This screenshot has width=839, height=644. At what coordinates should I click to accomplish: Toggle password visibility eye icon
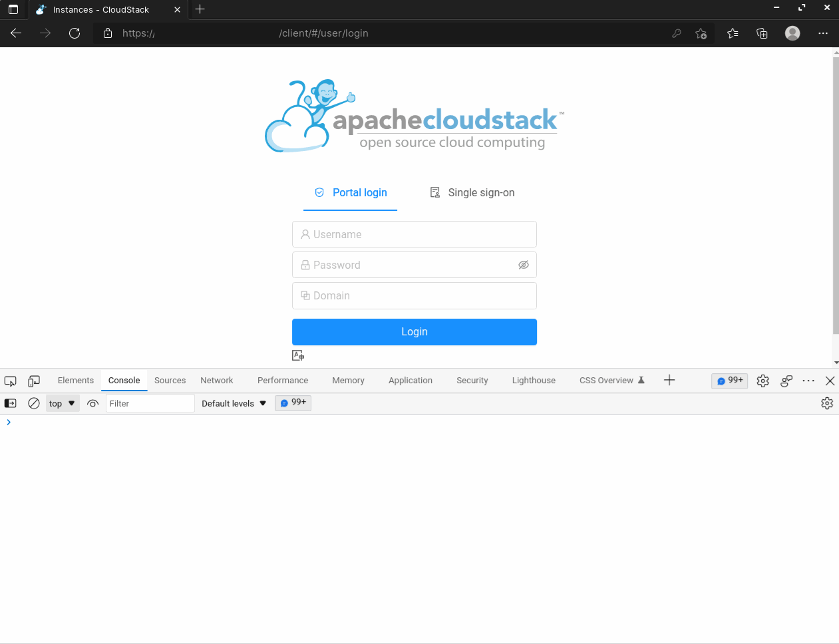tap(524, 265)
